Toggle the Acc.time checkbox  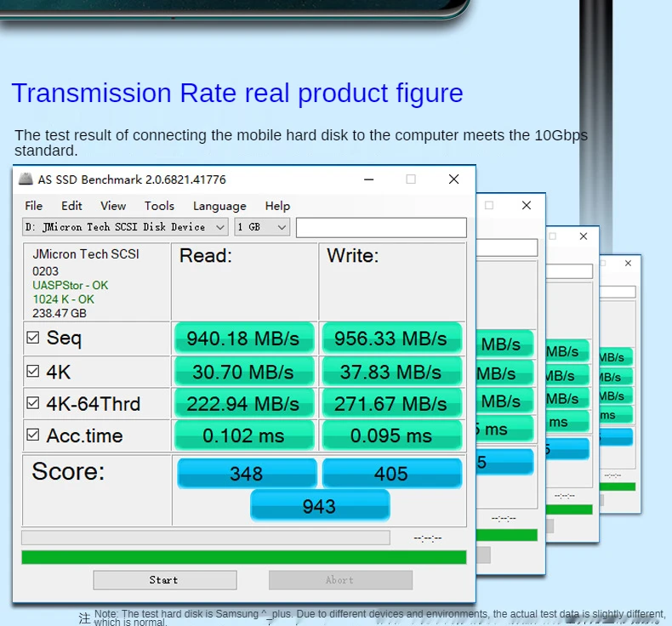point(33,435)
